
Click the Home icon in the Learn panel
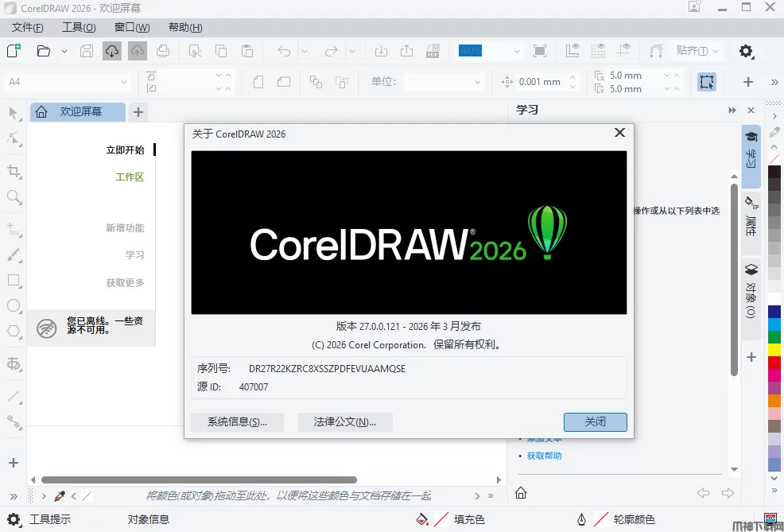pyautogui.click(x=521, y=493)
